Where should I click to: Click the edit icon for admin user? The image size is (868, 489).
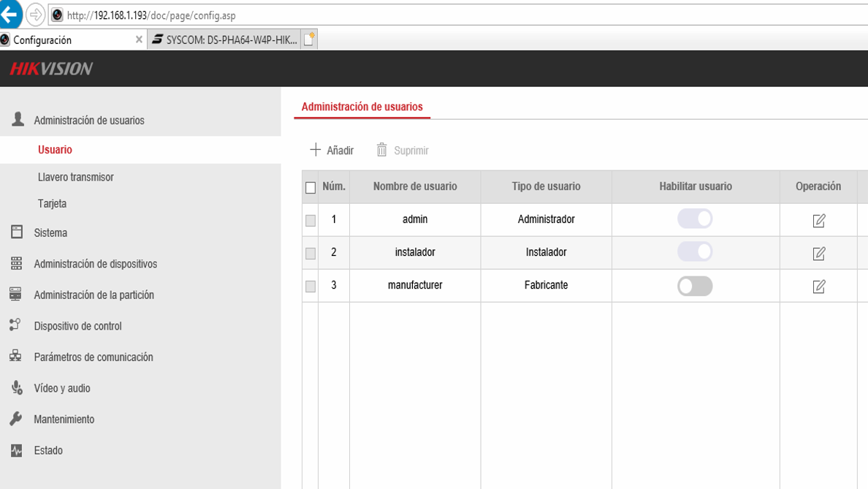(x=819, y=221)
